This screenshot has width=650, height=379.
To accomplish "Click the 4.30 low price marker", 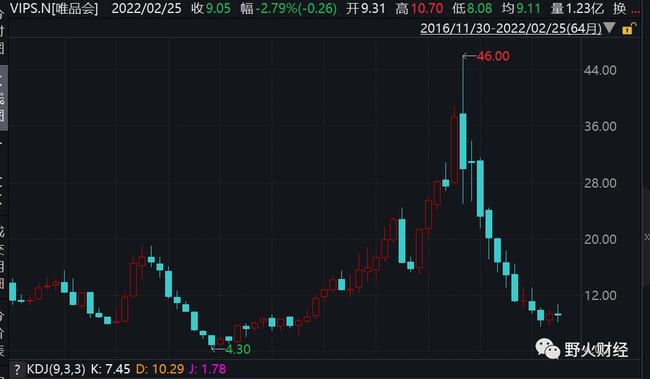I will click(x=238, y=349).
